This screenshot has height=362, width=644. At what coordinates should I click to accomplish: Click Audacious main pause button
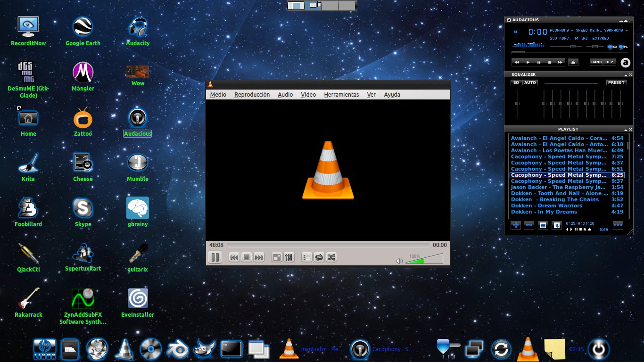coord(539,62)
